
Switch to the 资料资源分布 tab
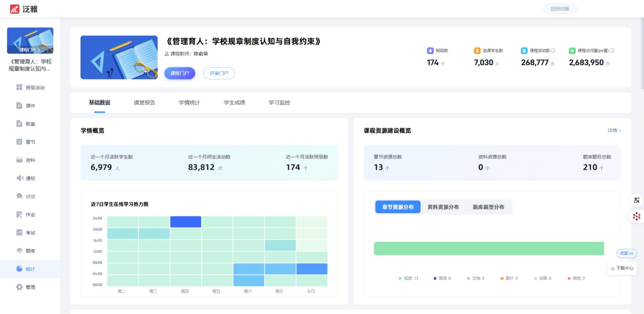coord(443,207)
